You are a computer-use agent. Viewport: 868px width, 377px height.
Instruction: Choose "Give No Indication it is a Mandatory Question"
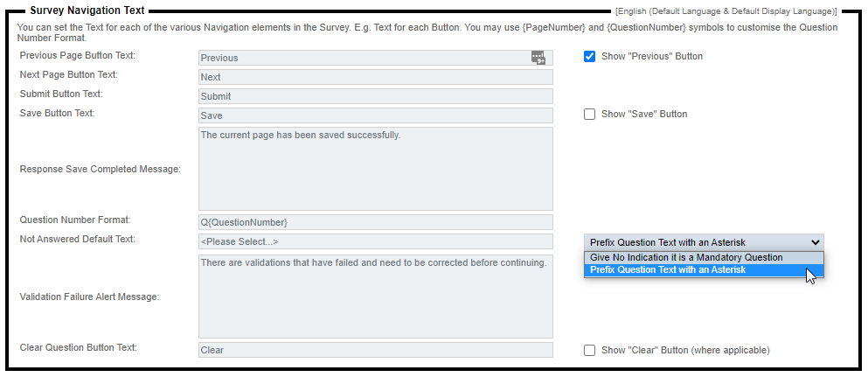point(686,257)
